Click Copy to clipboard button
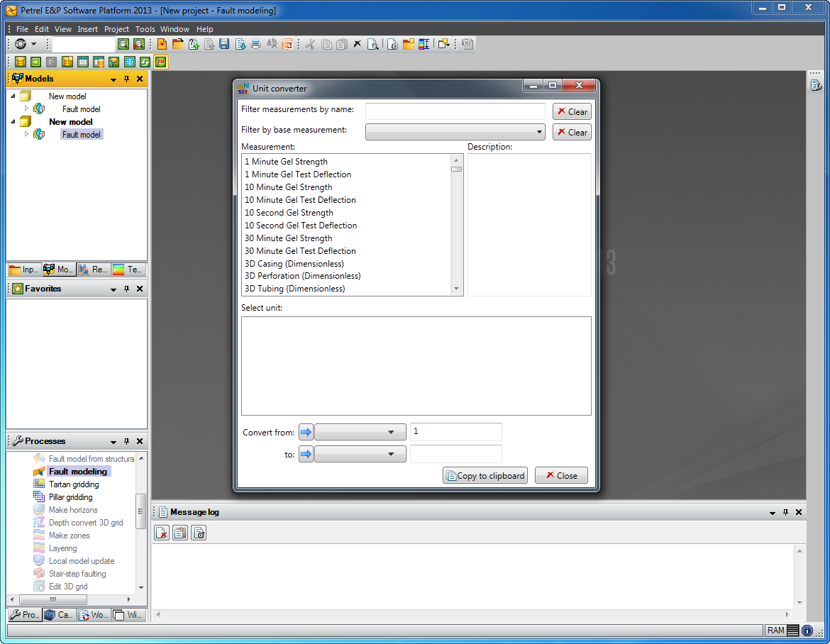The image size is (830, 644). tap(485, 475)
